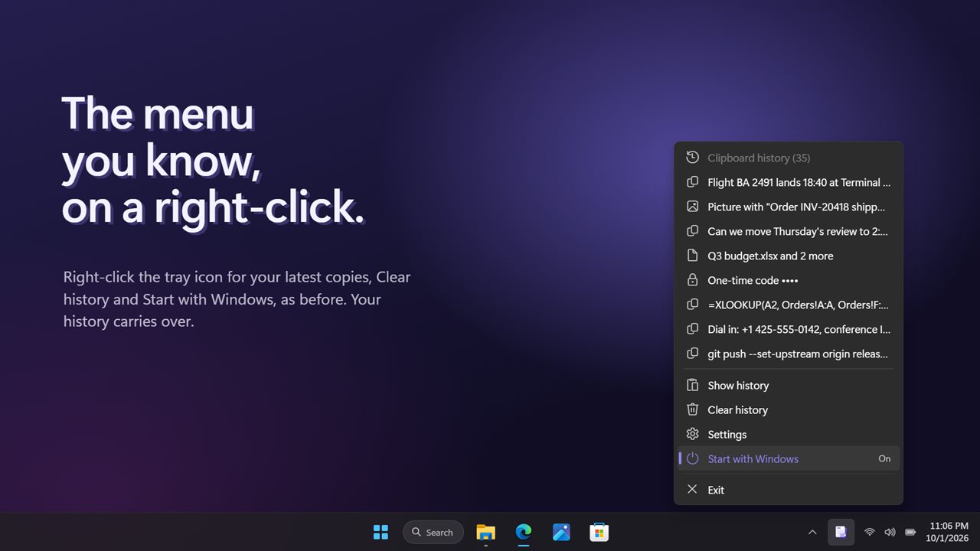Click file icon beside Q3 budget.xlsx entry
The width and height of the screenshot is (980, 551).
point(692,256)
